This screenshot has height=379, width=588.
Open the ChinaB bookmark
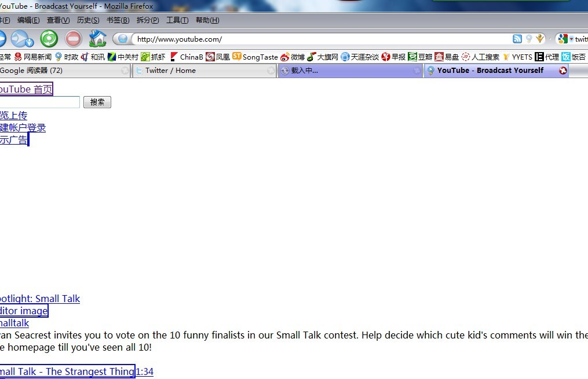(x=187, y=57)
